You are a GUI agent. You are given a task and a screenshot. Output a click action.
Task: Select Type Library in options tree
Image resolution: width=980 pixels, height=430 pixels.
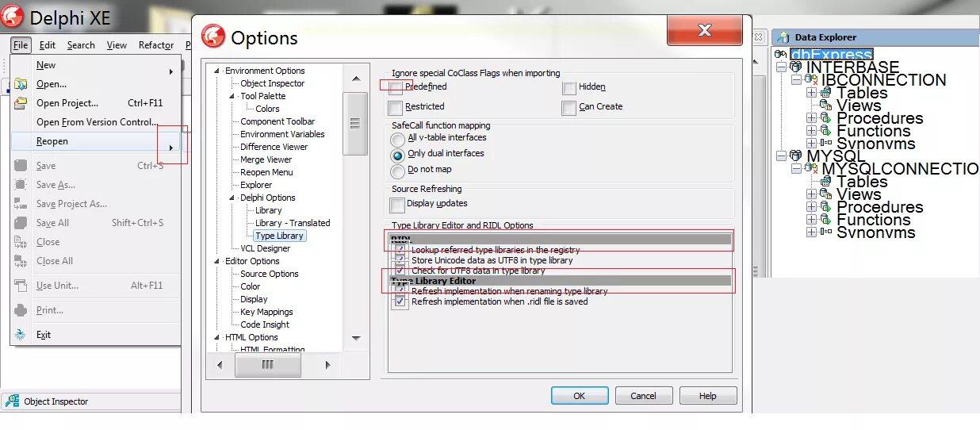279,236
